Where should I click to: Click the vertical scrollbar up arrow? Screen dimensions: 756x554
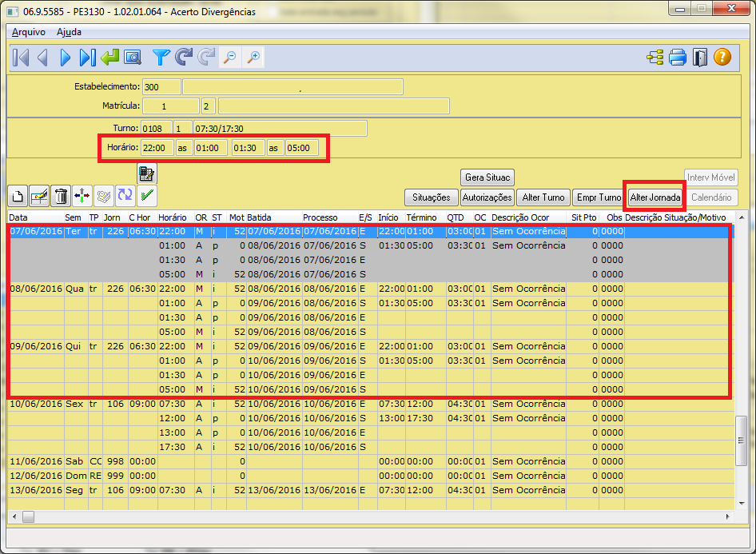click(x=742, y=217)
